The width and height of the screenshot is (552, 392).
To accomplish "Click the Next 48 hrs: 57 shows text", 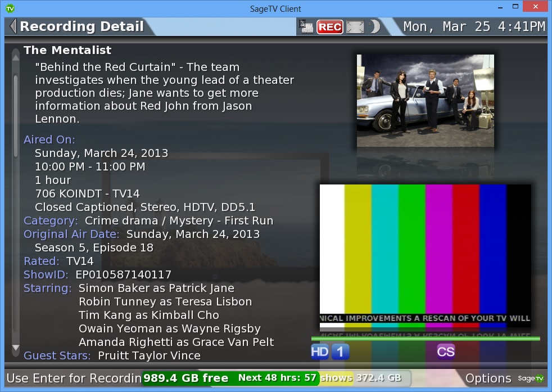I will tap(295, 378).
